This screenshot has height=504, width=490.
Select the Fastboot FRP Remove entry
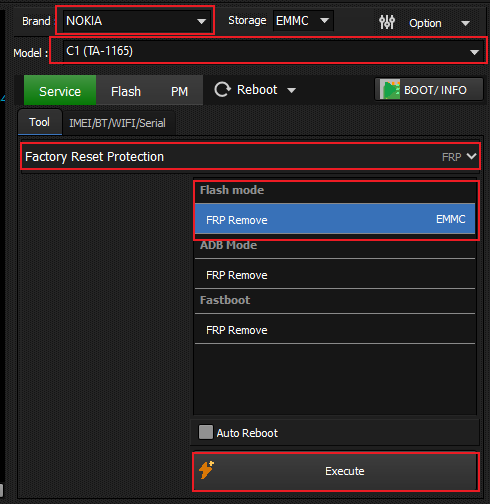pos(335,329)
